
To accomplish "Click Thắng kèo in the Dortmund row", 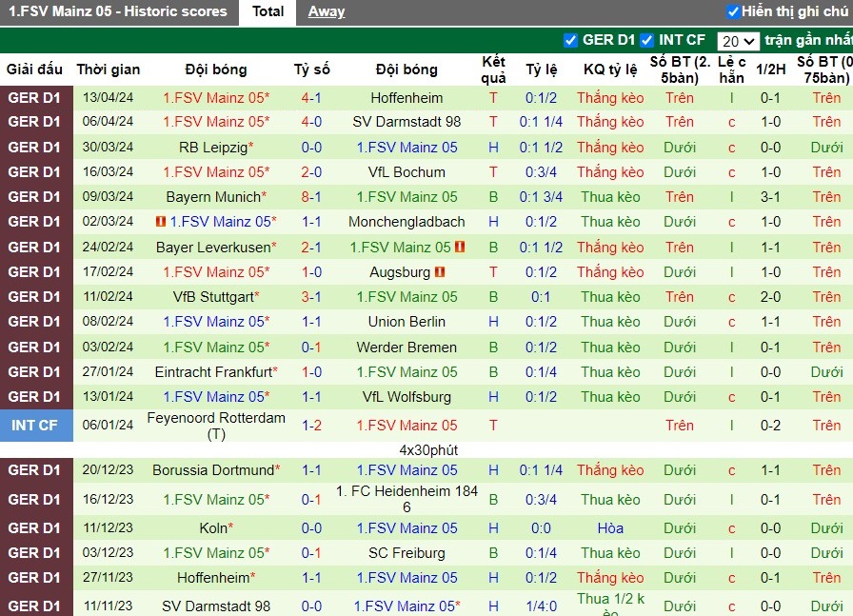I will tap(610, 470).
